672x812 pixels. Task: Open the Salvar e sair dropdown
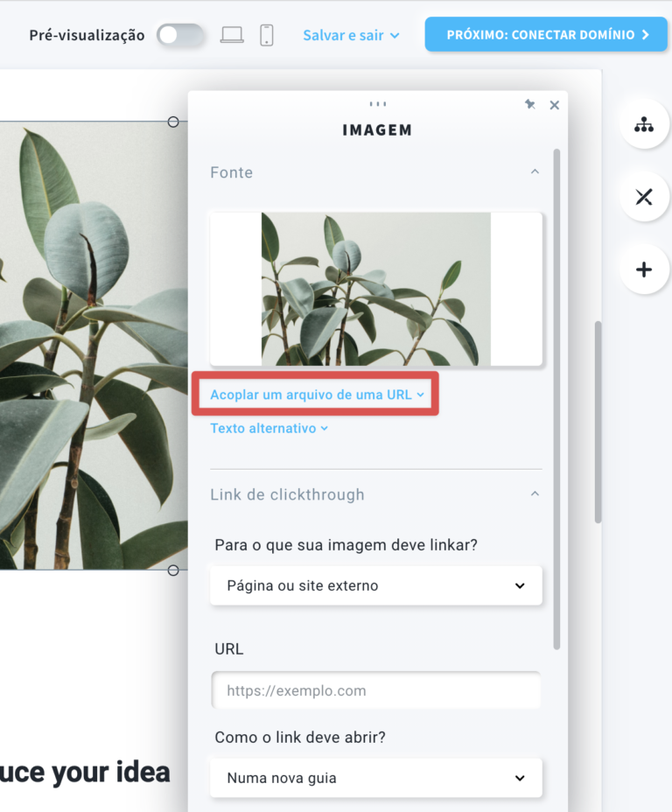pyautogui.click(x=351, y=35)
